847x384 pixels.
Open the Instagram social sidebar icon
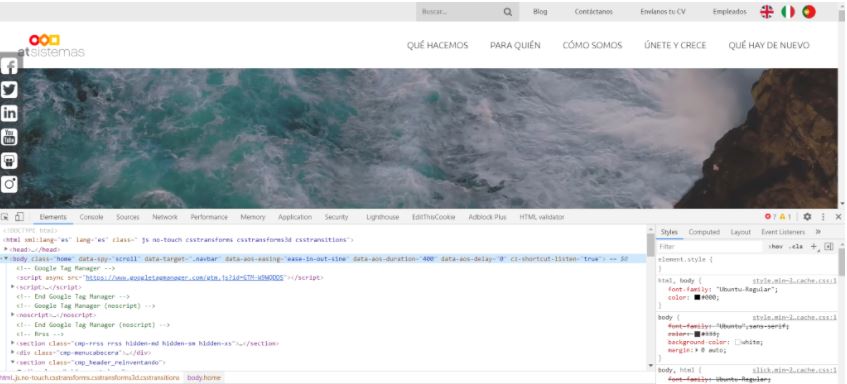tap(9, 184)
